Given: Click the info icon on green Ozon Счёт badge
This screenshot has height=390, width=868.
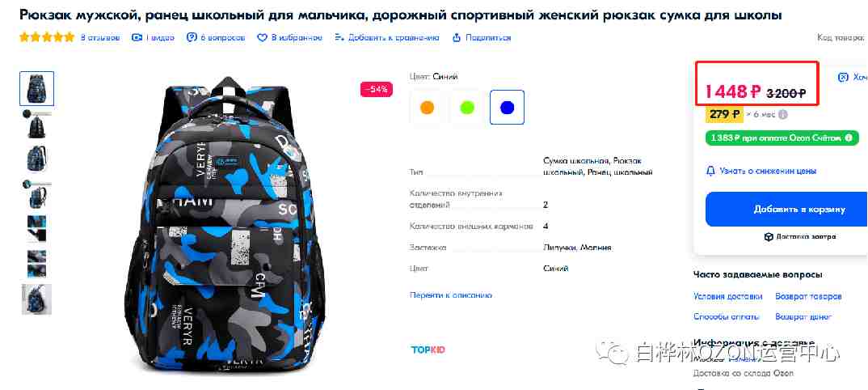Looking at the screenshot, I should pyautogui.click(x=848, y=138).
